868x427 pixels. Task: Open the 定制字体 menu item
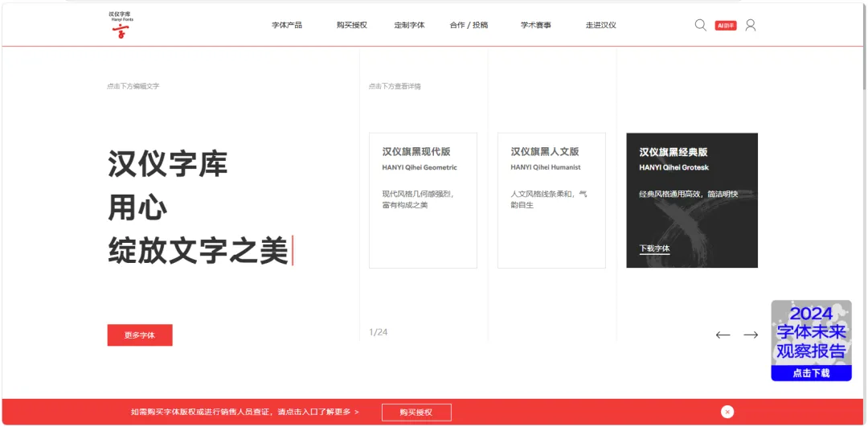[409, 25]
